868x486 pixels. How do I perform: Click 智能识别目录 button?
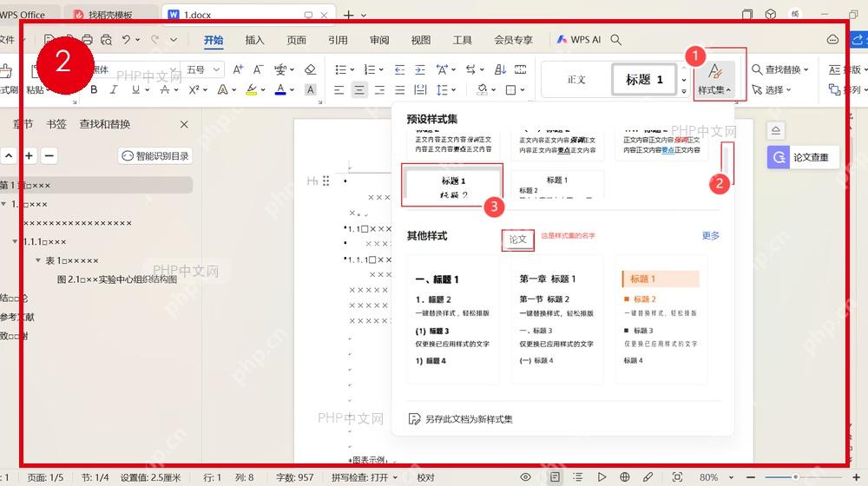155,156
